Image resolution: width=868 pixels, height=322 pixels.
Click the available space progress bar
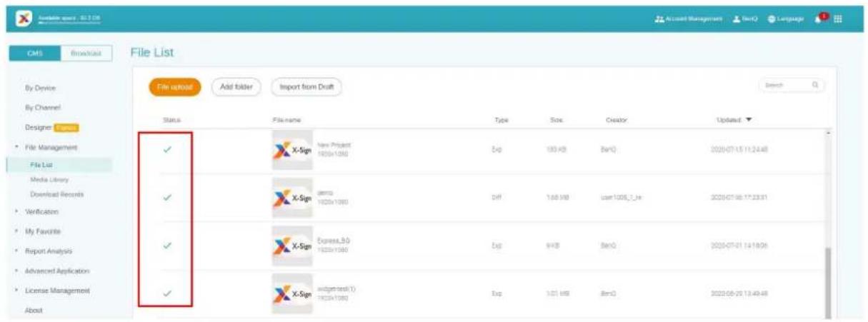[69, 22]
